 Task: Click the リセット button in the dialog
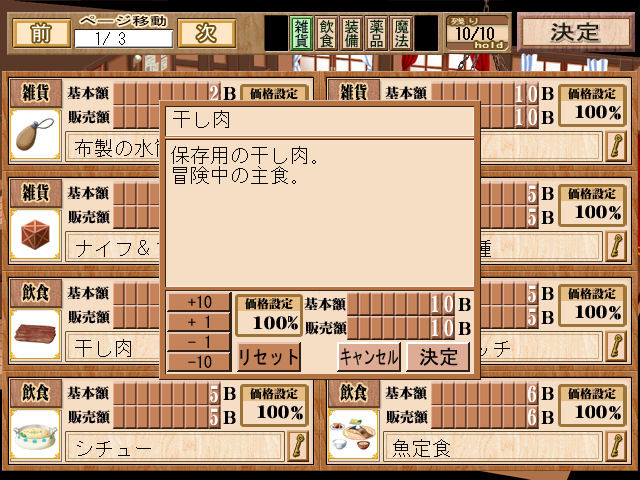click(269, 357)
